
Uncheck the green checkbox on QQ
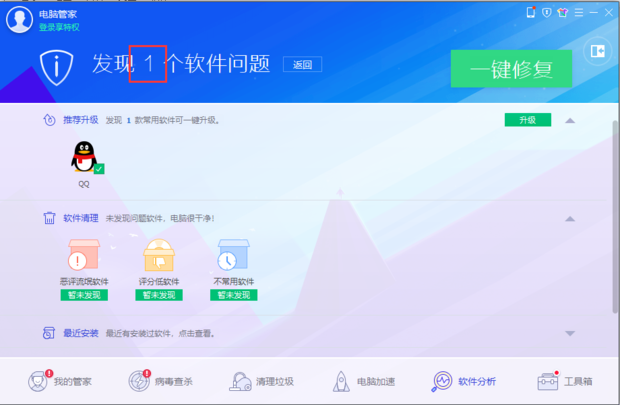pos(99,169)
